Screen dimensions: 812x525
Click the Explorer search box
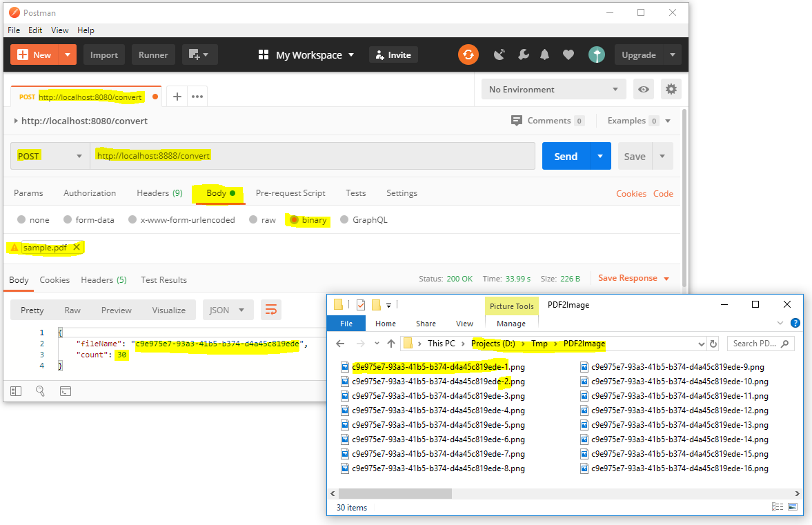tap(761, 344)
